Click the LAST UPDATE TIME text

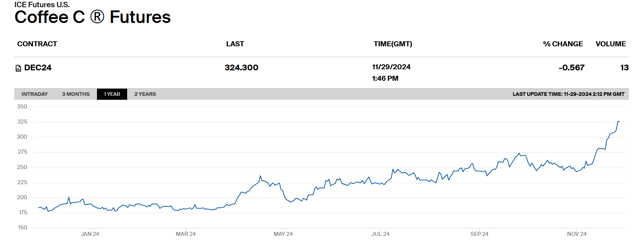(568, 94)
